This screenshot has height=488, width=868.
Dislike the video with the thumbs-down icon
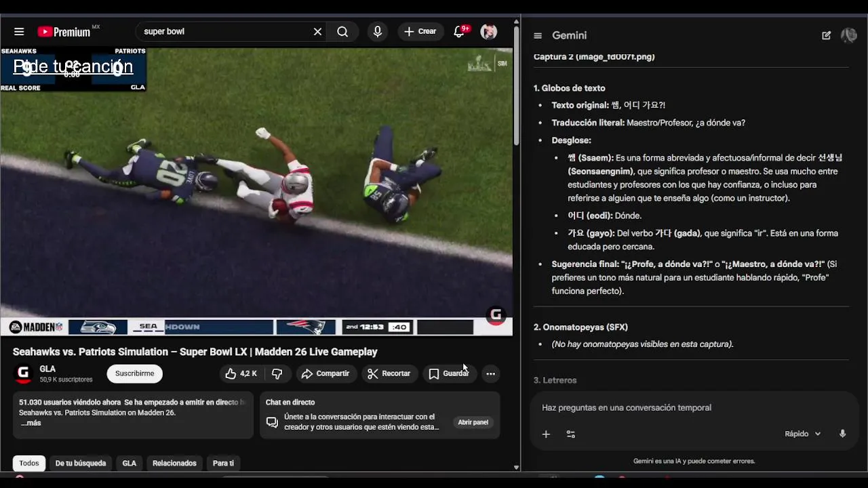click(x=277, y=373)
